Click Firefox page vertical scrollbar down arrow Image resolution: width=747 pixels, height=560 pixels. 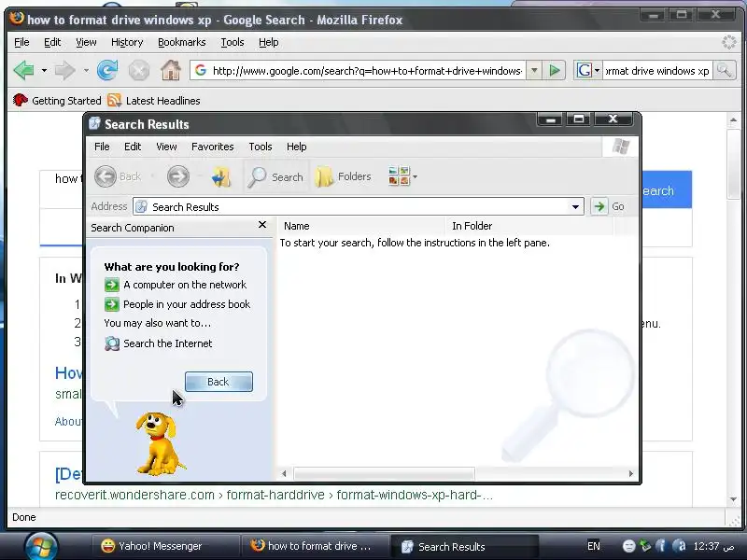pos(733,499)
